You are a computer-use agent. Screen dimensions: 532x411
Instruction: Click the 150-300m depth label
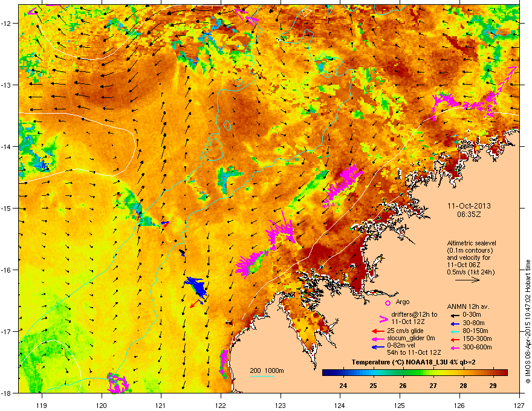pyautogui.click(x=477, y=338)
